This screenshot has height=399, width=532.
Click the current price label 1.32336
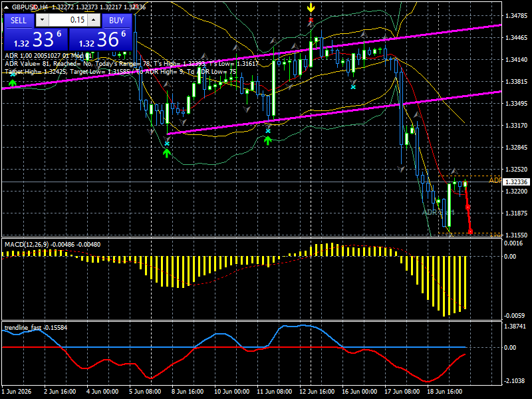point(517,182)
